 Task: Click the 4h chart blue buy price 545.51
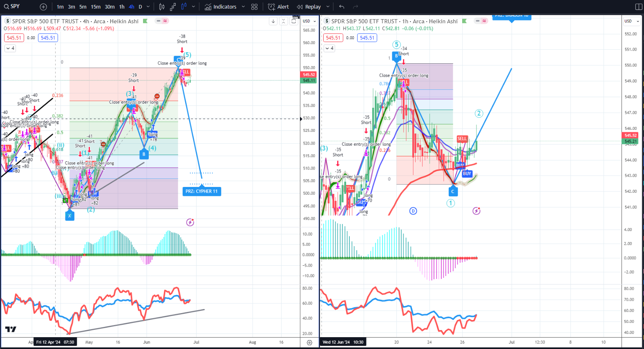click(x=48, y=38)
